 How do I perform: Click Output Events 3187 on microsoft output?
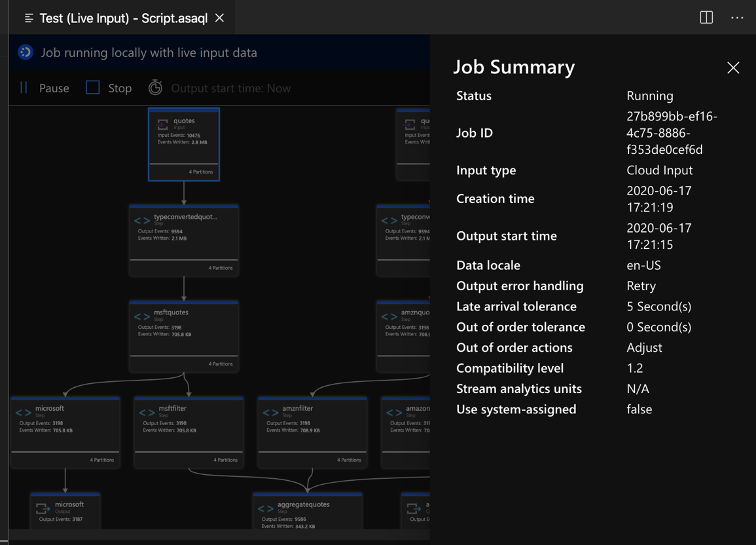click(x=60, y=519)
